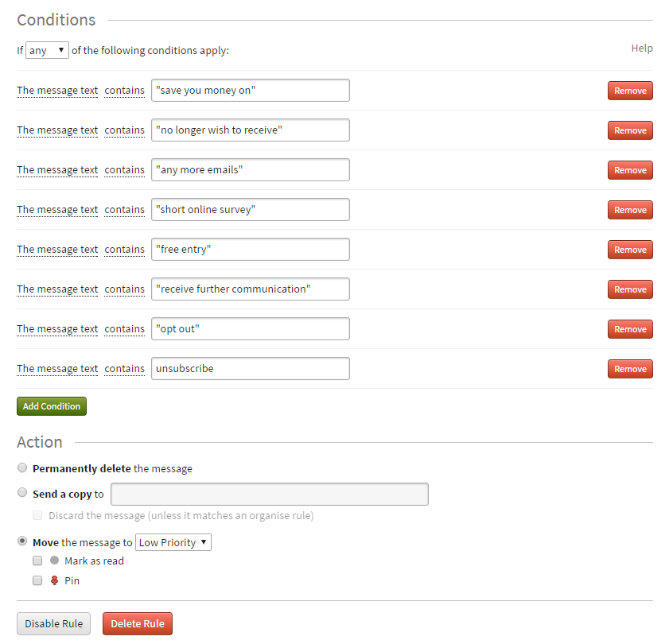The image size is (669, 644).
Task: Select the Send a copy to radio
Action: (22, 493)
